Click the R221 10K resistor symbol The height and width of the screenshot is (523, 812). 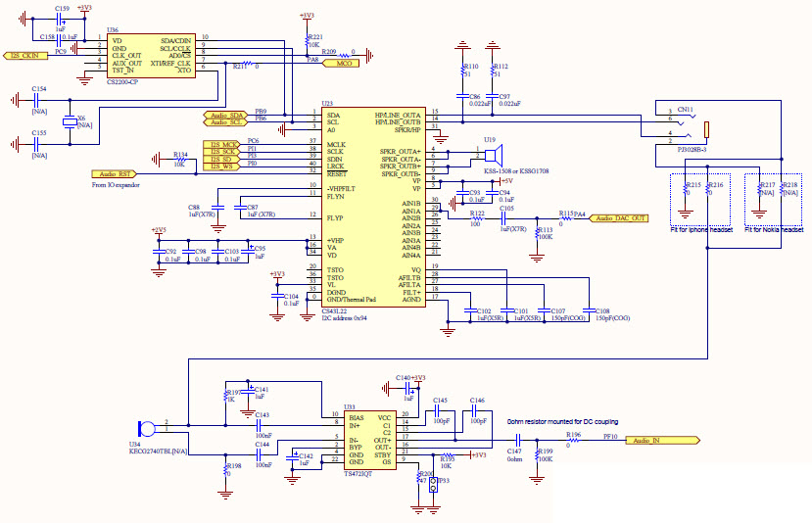click(x=308, y=41)
